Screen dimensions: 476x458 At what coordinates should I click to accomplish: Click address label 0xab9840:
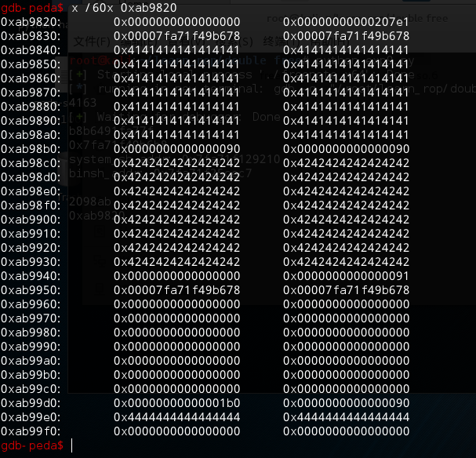pos(31,50)
